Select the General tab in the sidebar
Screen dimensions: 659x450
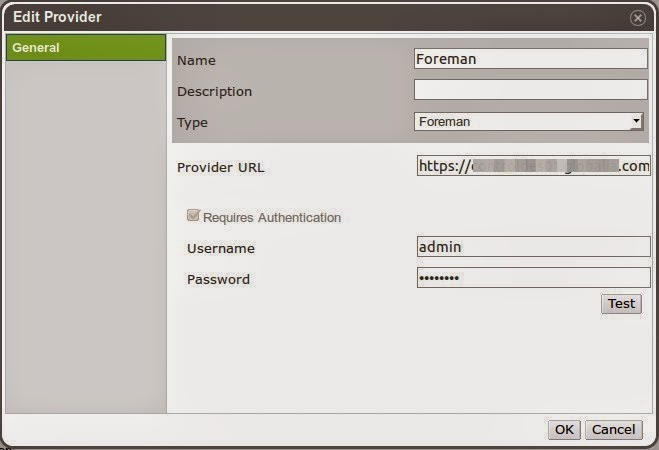point(85,48)
